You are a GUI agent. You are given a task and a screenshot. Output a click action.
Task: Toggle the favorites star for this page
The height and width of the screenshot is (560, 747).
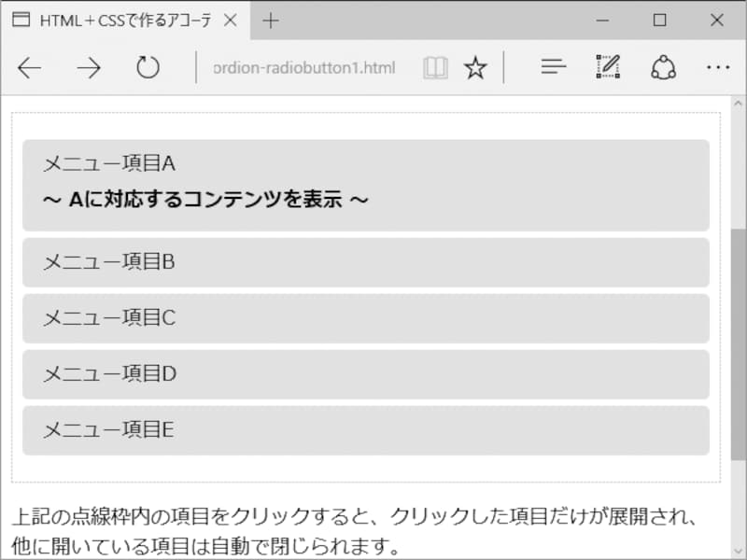(476, 66)
